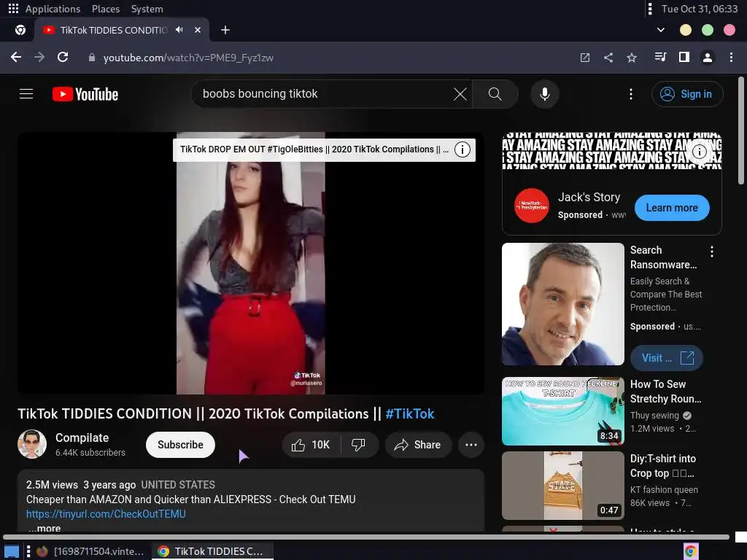Viewport: 747px width, 560px height.
Task: Open the Compilate channel avatar
Action: point(32,444)
